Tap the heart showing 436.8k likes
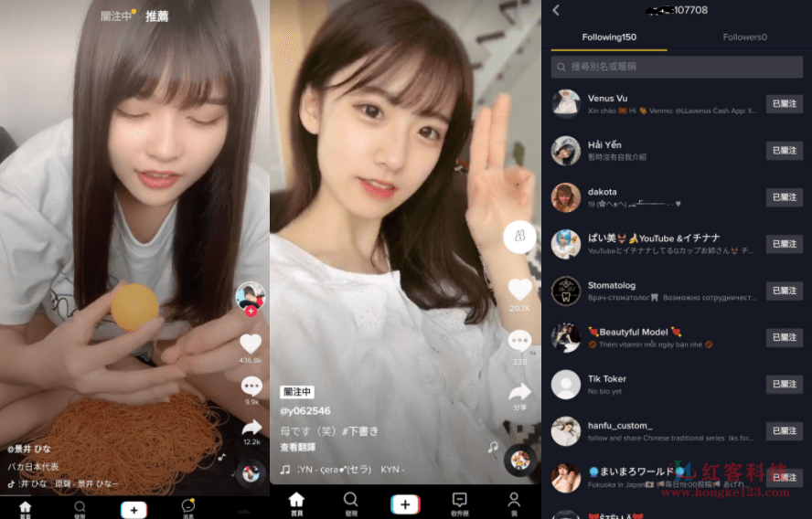The width and height of the screenshot is (812, 519). (x=251, y=344)
